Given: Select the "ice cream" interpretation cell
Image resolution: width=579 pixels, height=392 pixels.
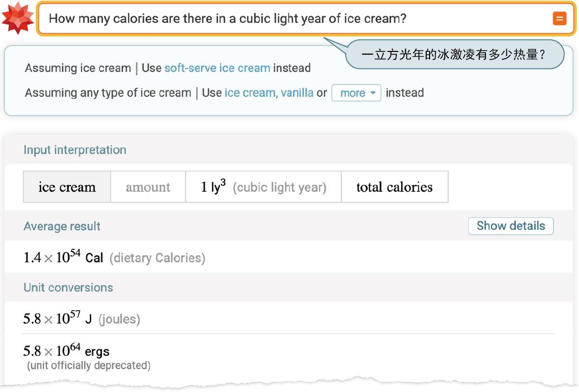Looking at the screenshot, I should click(67, 187).
